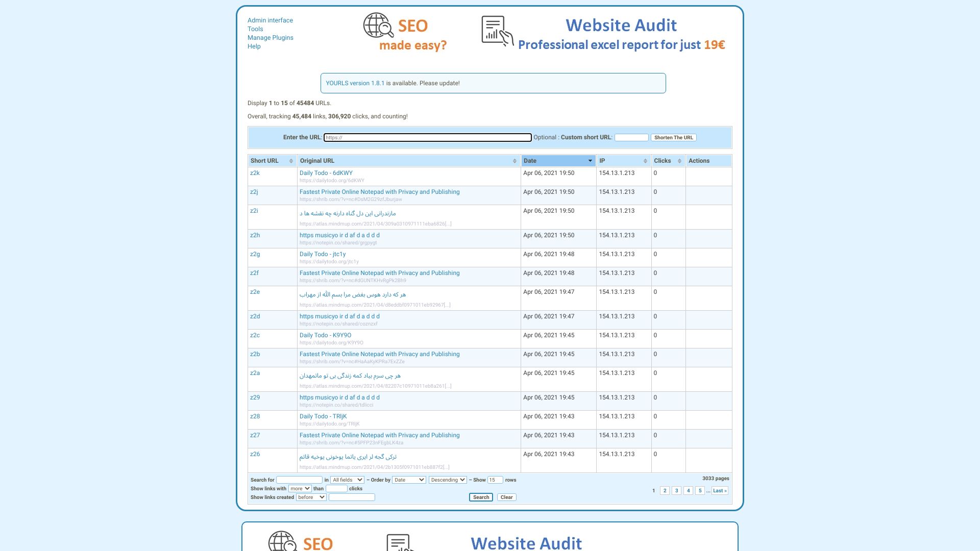Go to page 2 of results
The width and height of the screenshot is (980, 551).
coord(665,491)
